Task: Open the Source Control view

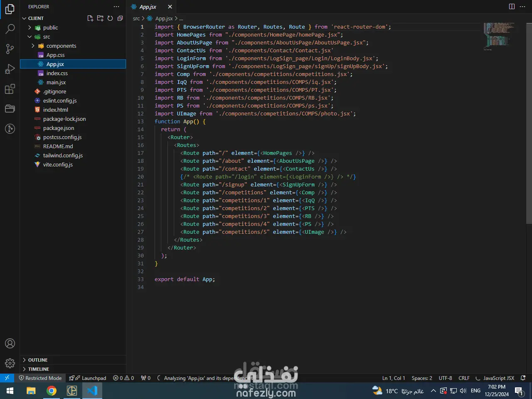Action: (x=10, y=49)
